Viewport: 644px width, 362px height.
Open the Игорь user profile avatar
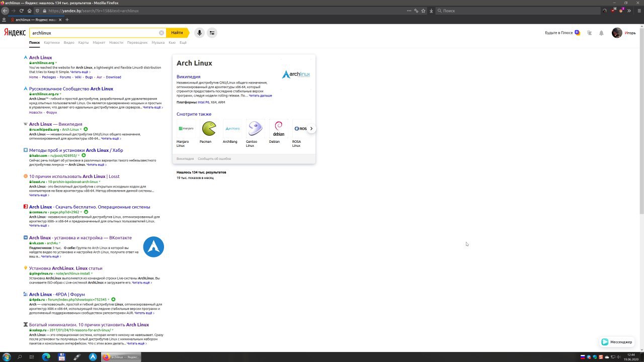[x=617, y=33]
